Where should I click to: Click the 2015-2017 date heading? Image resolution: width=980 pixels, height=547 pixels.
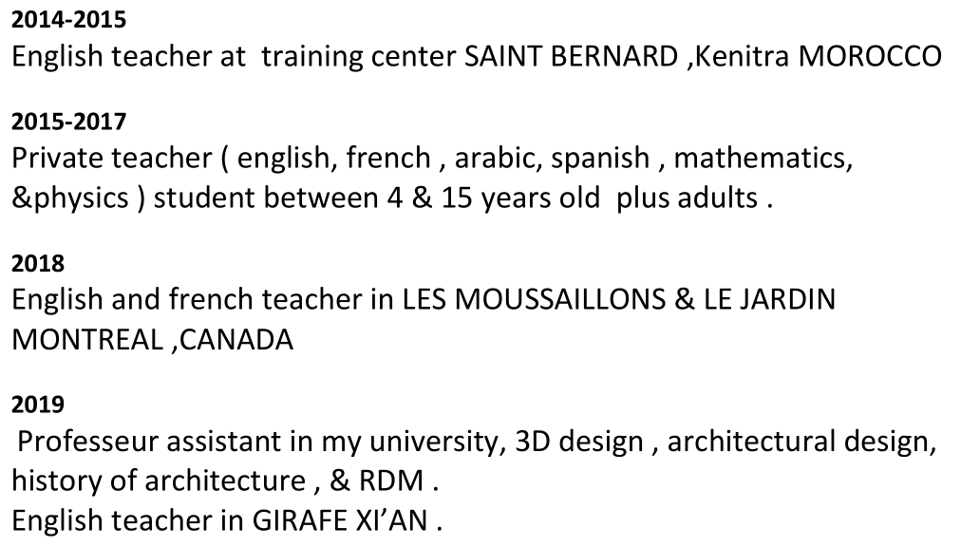point(68,122)
